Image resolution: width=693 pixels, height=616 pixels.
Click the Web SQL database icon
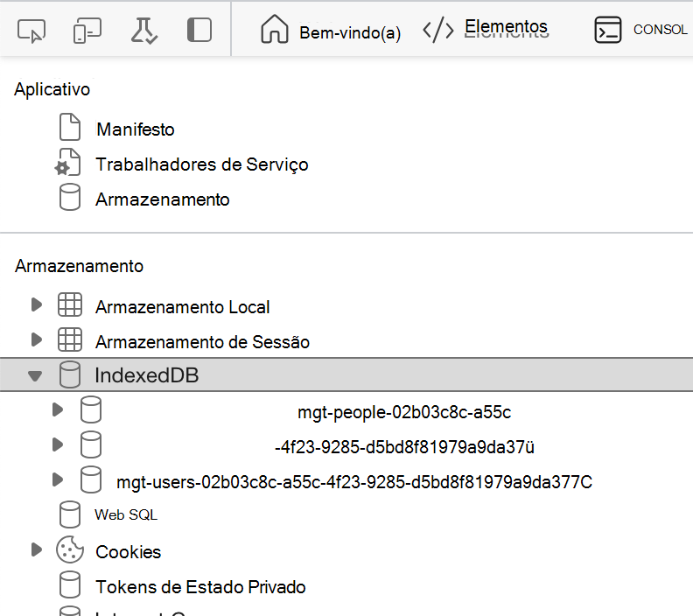70,514
